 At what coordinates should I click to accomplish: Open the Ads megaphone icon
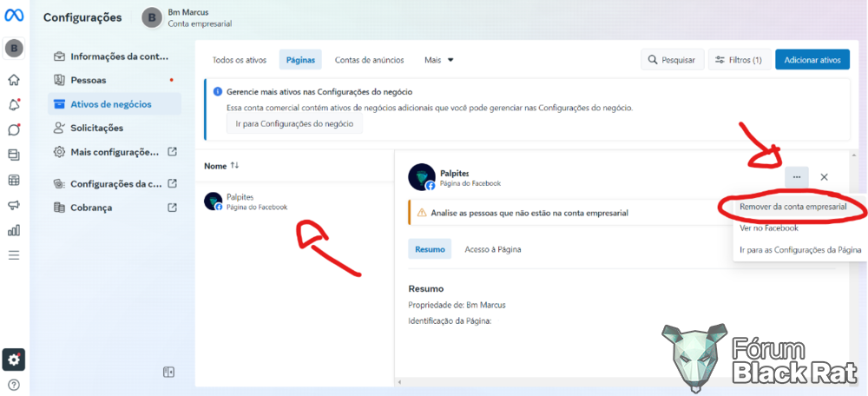tap(14, 205)
